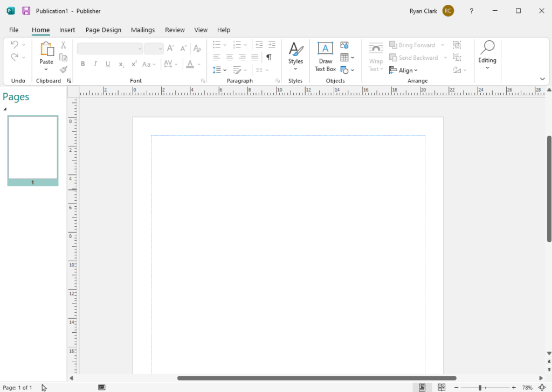Click the horizontal scrollbar thumb

[317, 378]
